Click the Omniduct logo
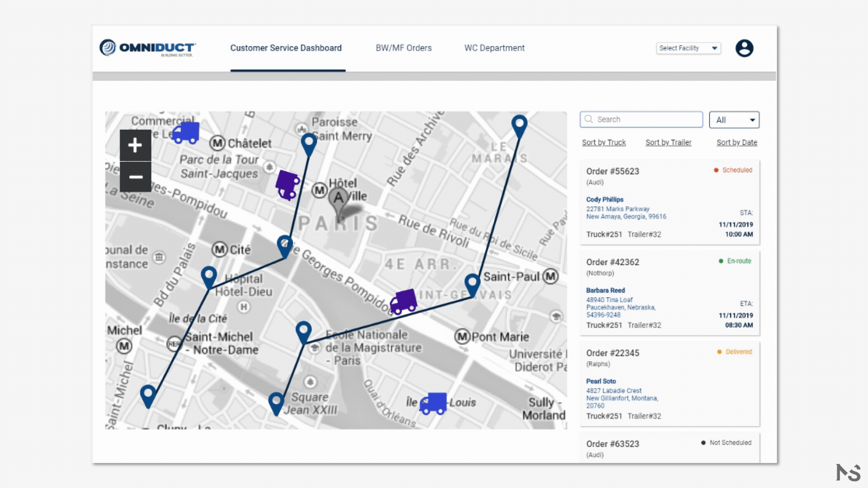Viewport: 868px width, 488px height. pyautogui.click(x=147, y=48)
